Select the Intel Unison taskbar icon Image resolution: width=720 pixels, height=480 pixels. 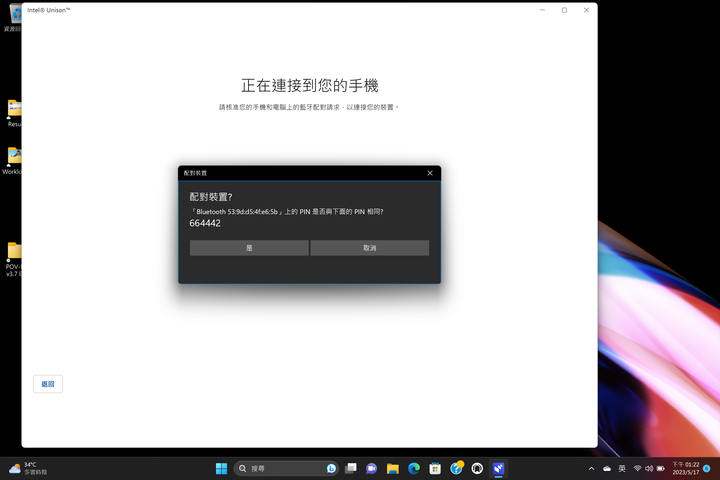[x=498, y=469]
